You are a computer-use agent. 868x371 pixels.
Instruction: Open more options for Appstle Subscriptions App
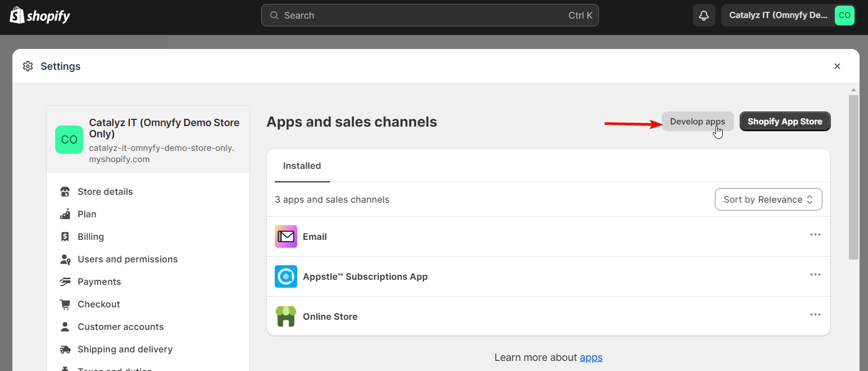(815, 275)
